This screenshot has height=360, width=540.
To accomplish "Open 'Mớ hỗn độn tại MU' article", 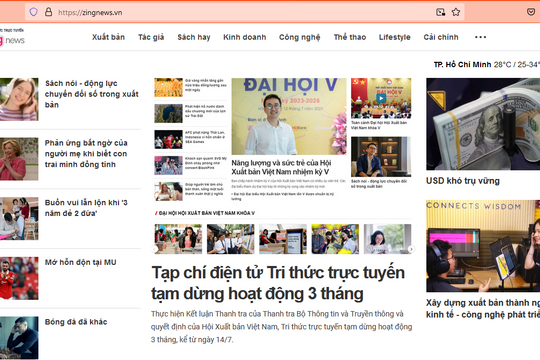I will 81,262.
